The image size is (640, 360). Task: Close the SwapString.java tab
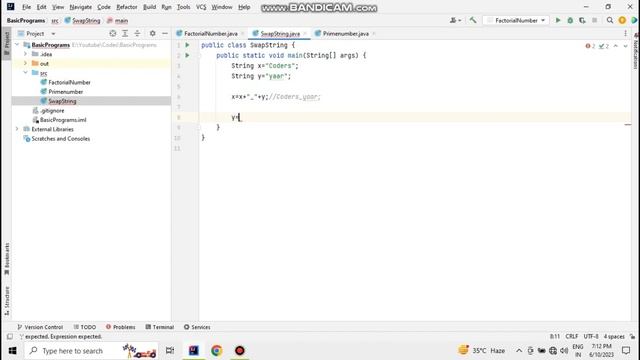[305, 33]
